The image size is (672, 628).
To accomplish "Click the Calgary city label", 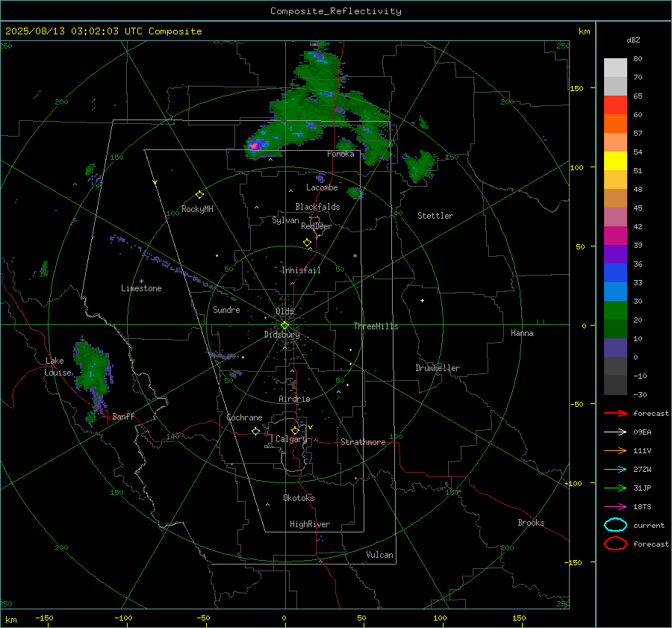I will (x=291, y=439).
